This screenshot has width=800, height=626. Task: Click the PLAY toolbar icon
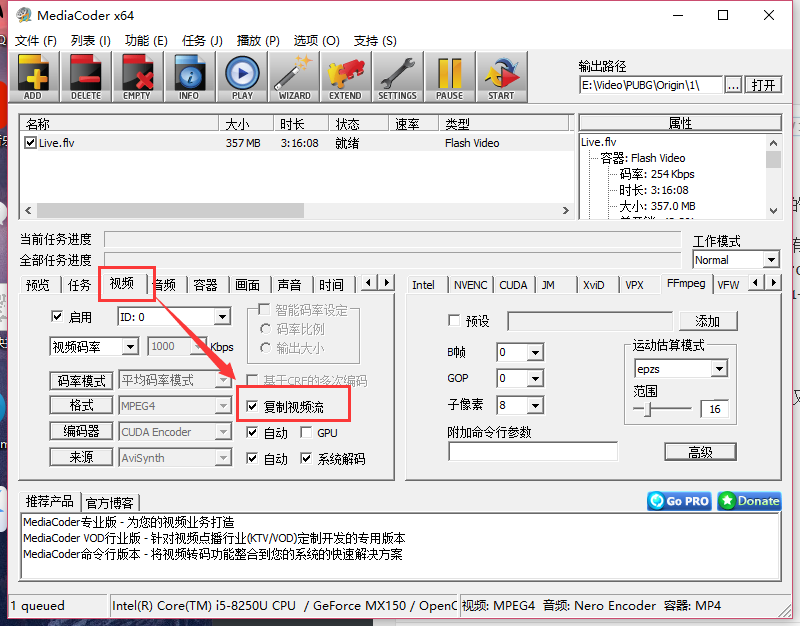click(242, 77)
